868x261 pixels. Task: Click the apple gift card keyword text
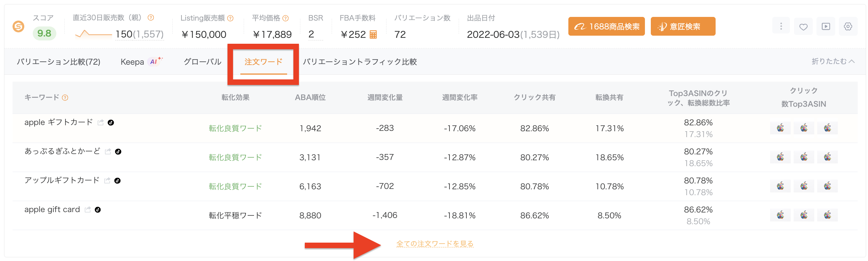tap(52, 210)
